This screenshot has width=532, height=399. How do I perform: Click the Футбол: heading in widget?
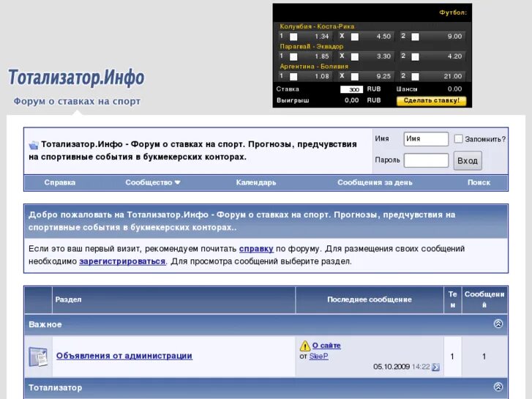(x=453, y=12)
